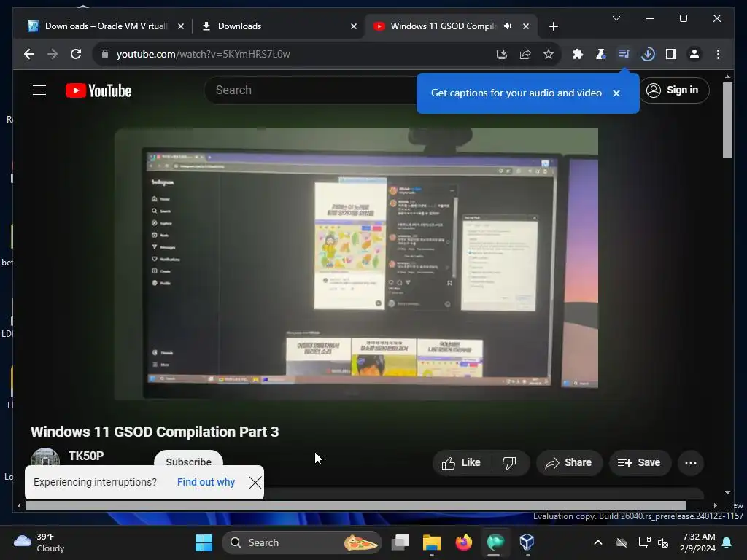Open the weather widget showing 39°F
Image resolution: width=747 pixels, height=560 pixels.
pos(39,542)
